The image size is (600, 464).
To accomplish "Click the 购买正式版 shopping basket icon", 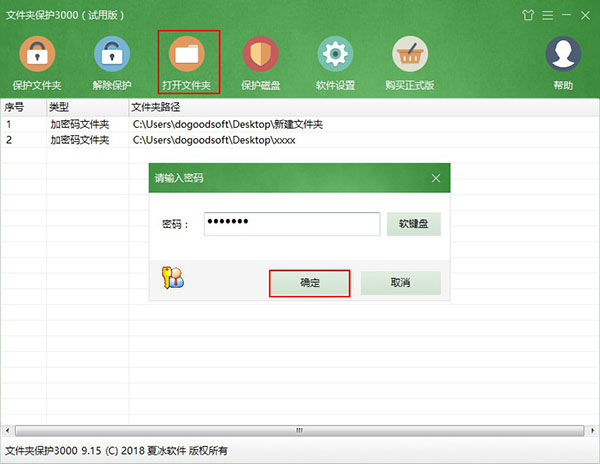I will (410, 54).
